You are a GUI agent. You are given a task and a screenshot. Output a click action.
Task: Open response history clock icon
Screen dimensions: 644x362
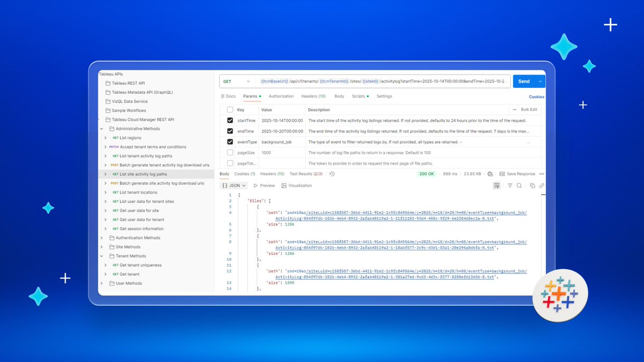click(332, 174)
